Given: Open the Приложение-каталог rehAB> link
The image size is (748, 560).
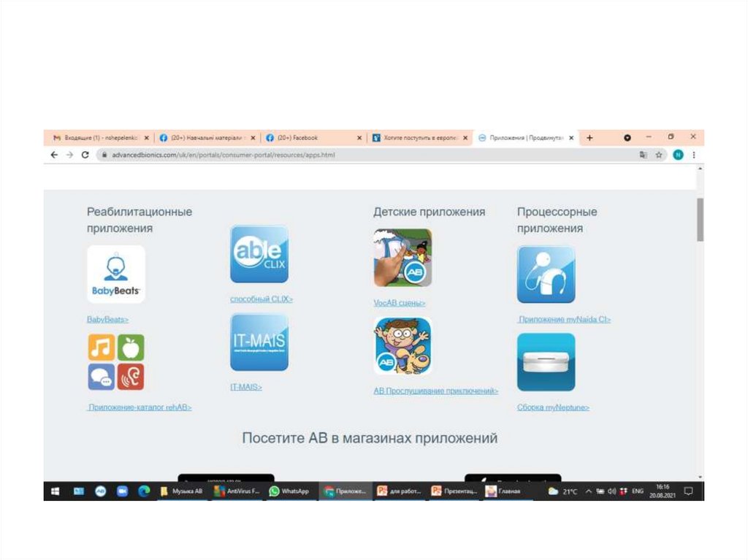Looking at the screenshot, I should [x=140, y=407].
